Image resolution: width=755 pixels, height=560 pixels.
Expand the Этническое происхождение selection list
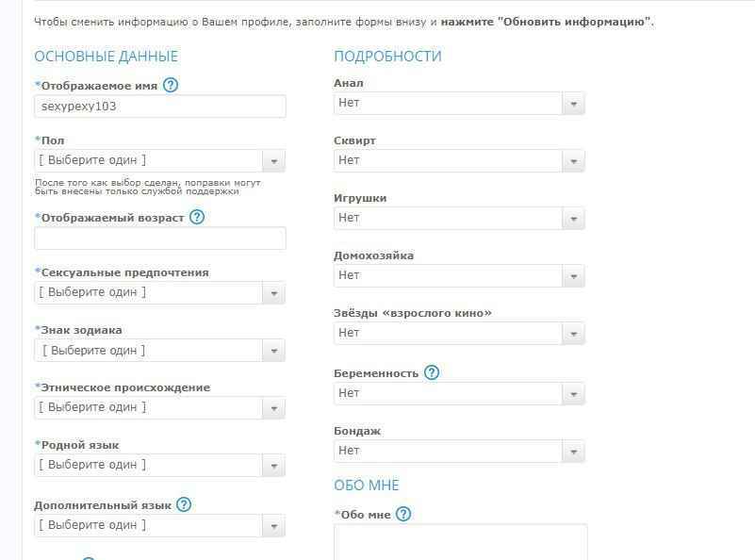[x=273, y=407]
